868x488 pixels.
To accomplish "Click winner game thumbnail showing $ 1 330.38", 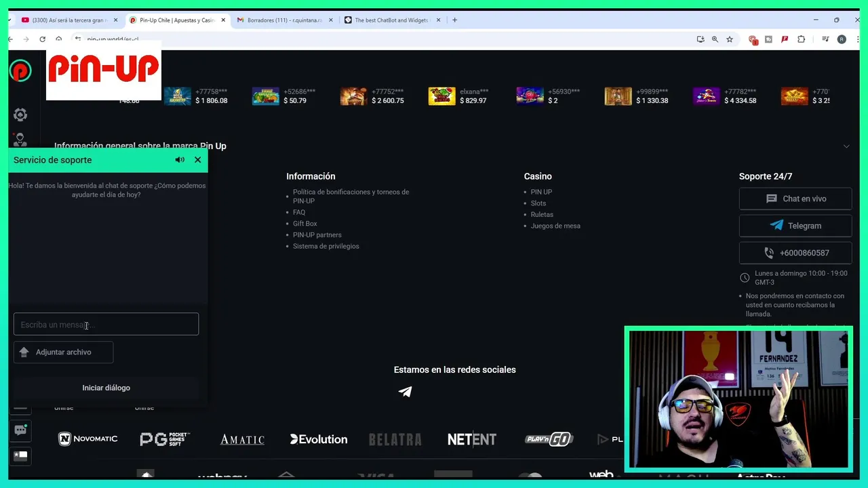I will 618,96.
